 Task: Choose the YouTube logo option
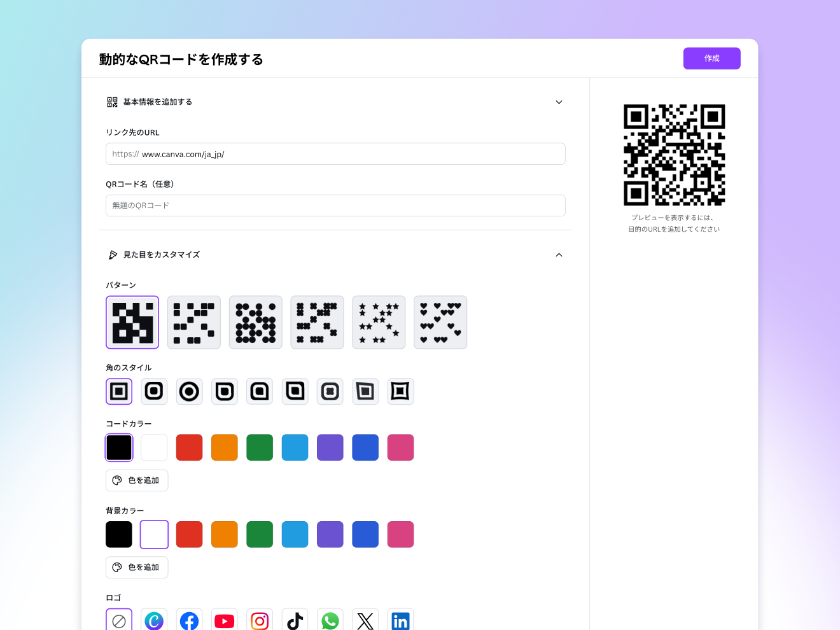pos(224,620)
